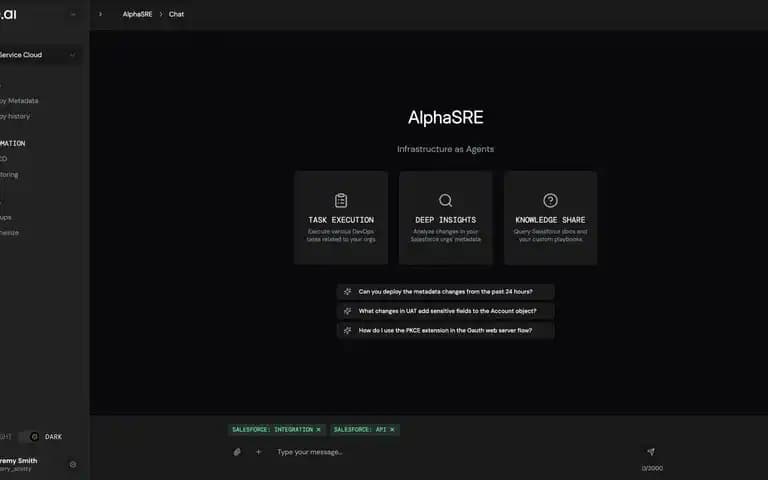
Task: Open Deploy Metadata in the sidebar
Action: tap(19, 100)
